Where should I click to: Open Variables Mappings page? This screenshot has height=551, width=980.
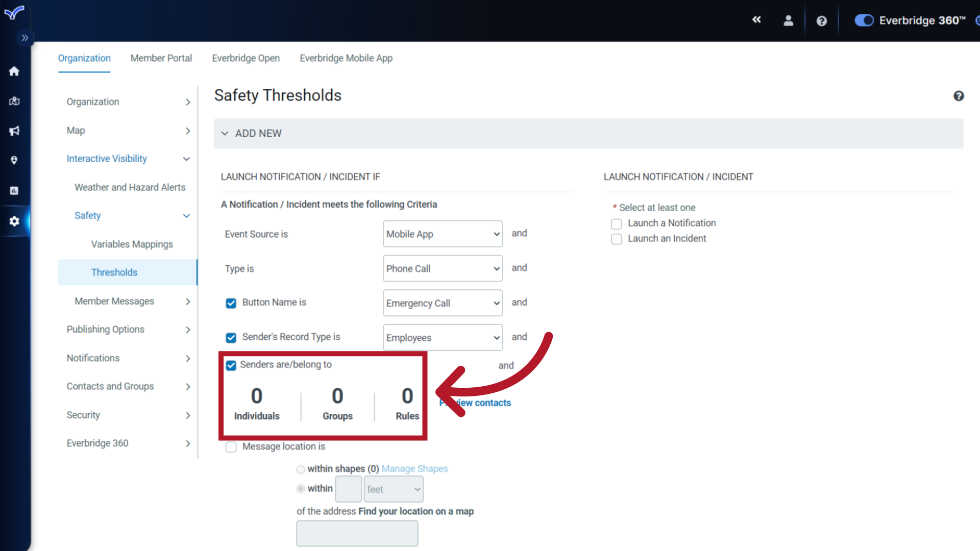tap(132, 244)
